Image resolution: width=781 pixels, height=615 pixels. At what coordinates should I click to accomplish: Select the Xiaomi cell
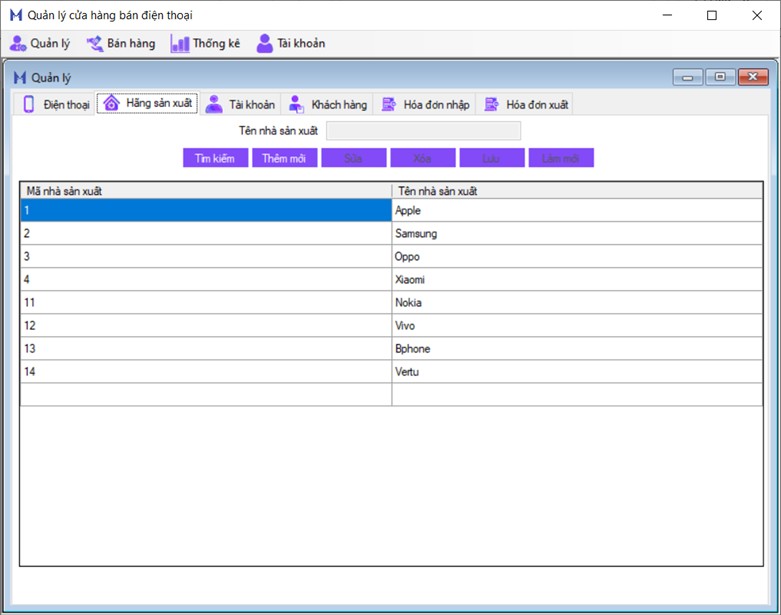click(577, 279)
